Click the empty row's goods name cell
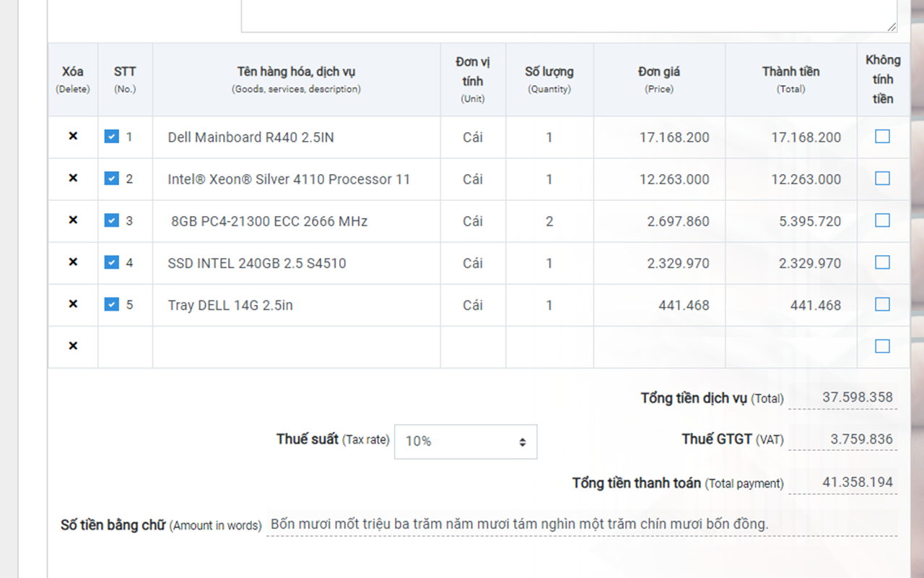The image size is (924, 578). (x=296, y=347)
